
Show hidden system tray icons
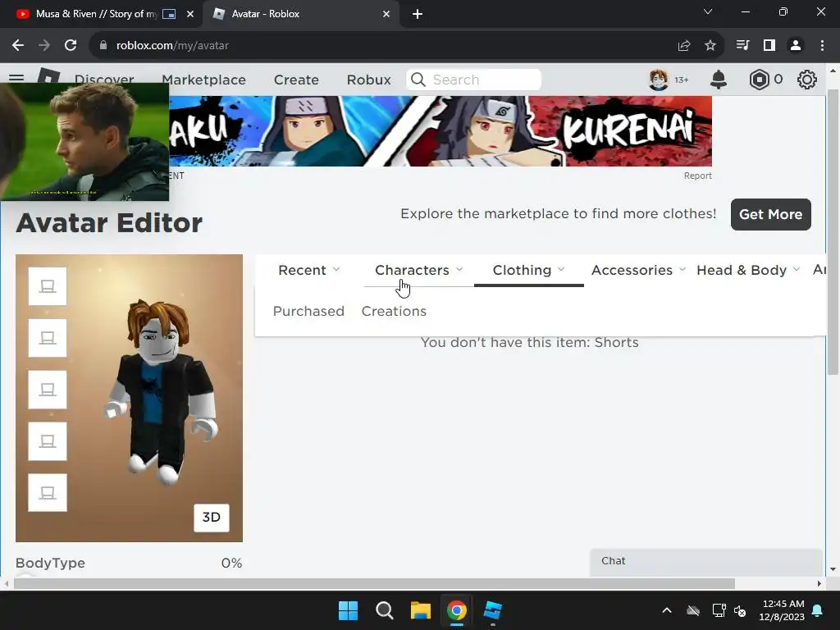667,610
